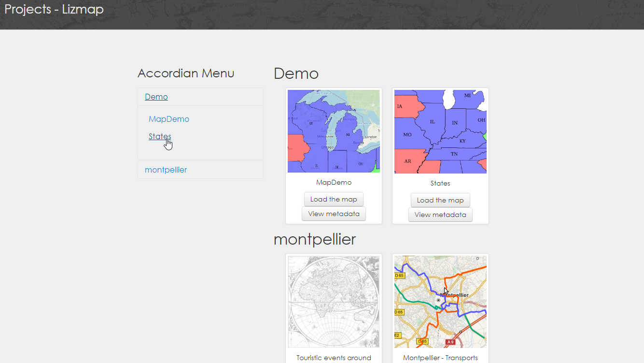Expand the montpellier accordion section
The height and width of the screenshot is (363, 644).
click(x=166, y=170)
